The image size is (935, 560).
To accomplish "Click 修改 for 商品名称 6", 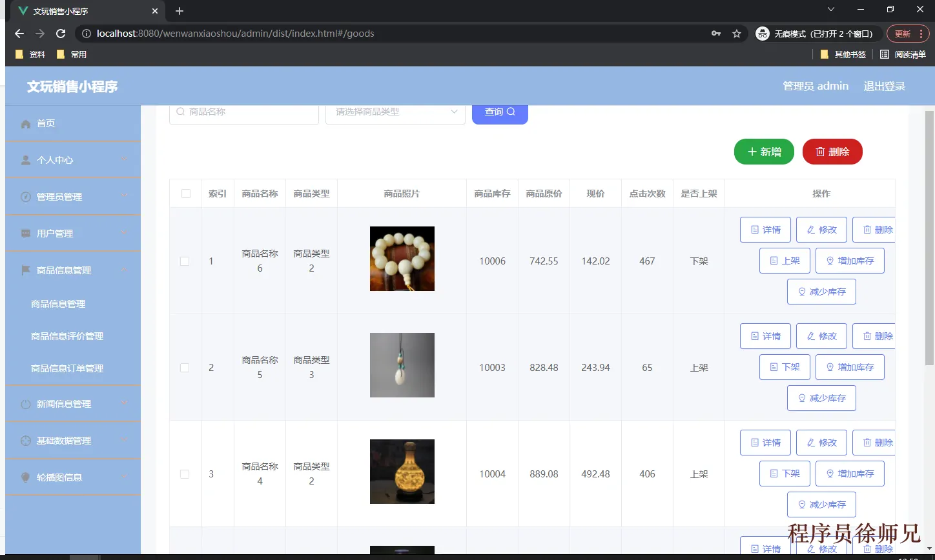I will pyautogui.click(x=821, y=230).
